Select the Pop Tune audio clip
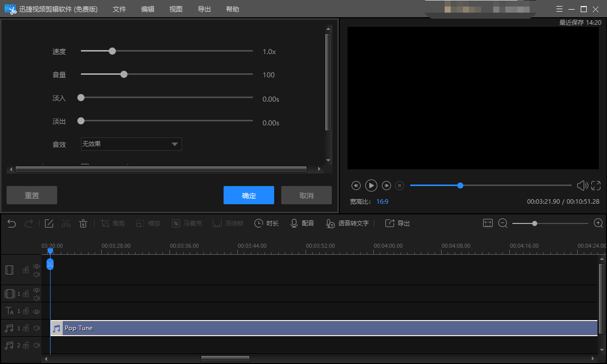The height and width of the screenshot is (364, 607). pyautogui.click(x=324, y=328)
